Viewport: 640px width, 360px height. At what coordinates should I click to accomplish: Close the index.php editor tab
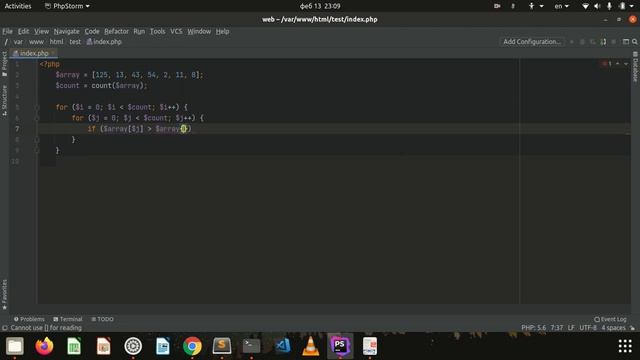tap(53, 53)
